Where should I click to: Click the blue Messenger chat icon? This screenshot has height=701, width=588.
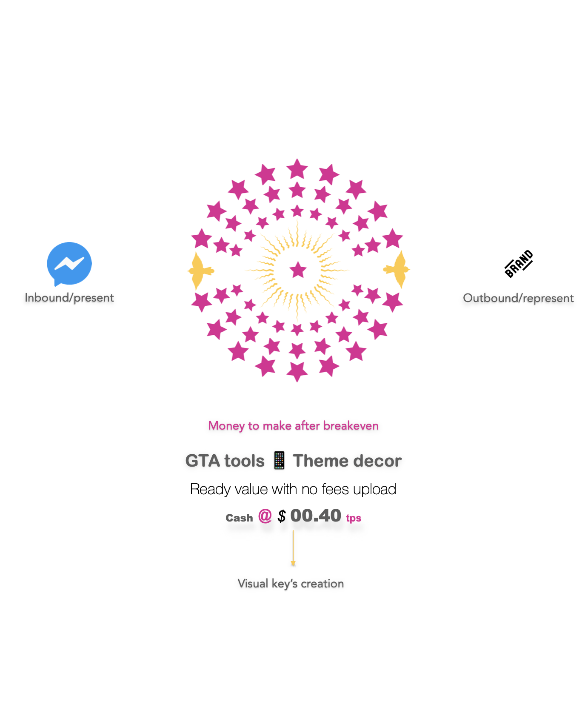69,264
